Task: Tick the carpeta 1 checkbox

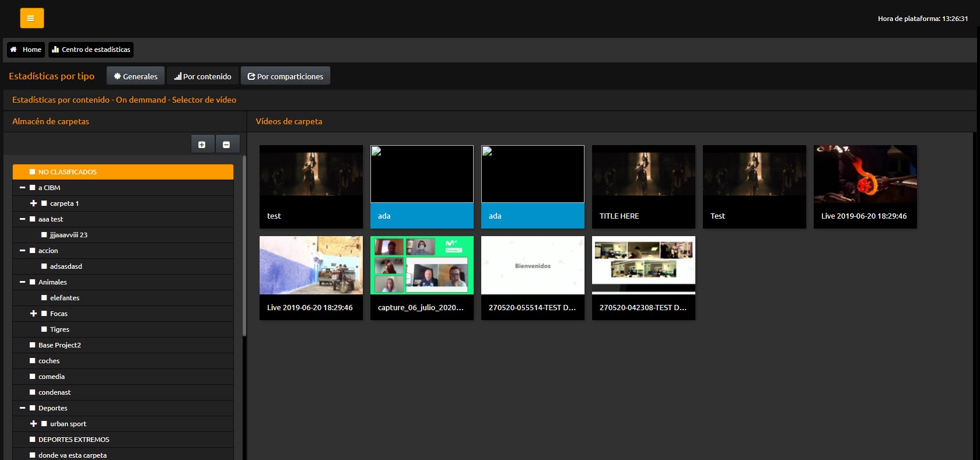Action: pos(44,203)
